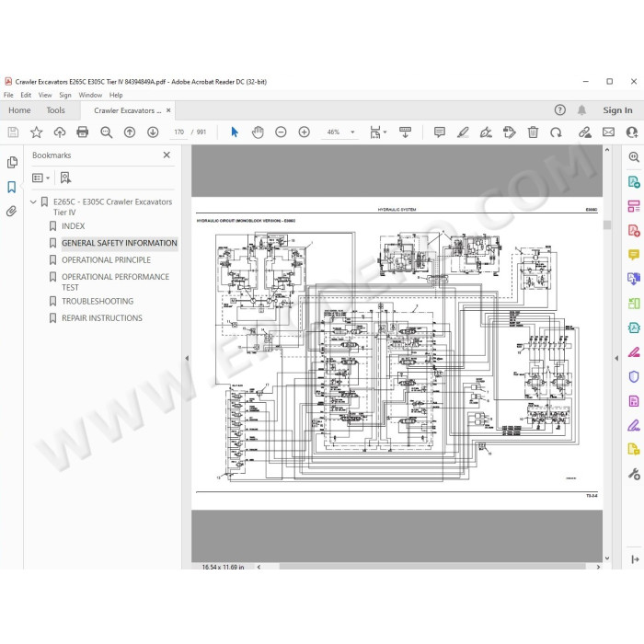Viewport: 644px width, 644px height.
Task: Open the File menu
Action: pos(8,95)
